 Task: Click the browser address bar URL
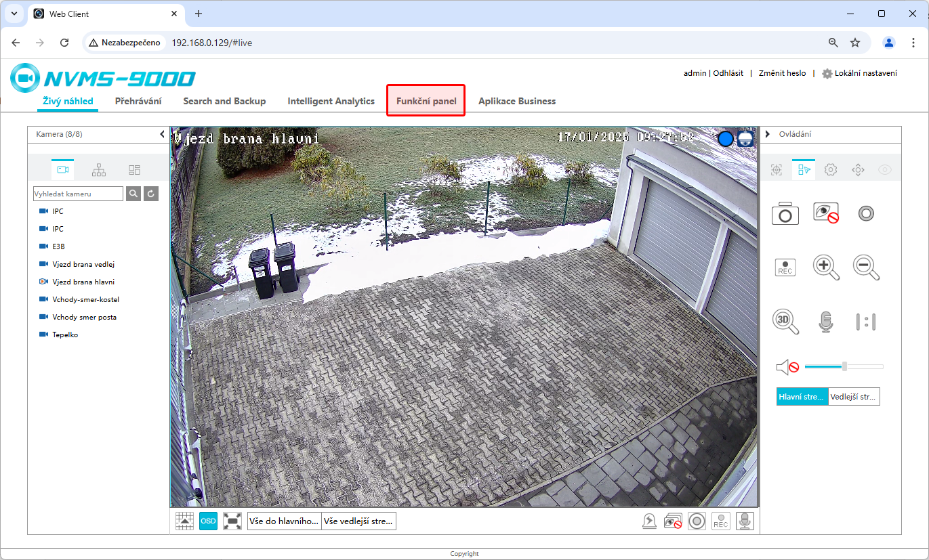point(211,43)
